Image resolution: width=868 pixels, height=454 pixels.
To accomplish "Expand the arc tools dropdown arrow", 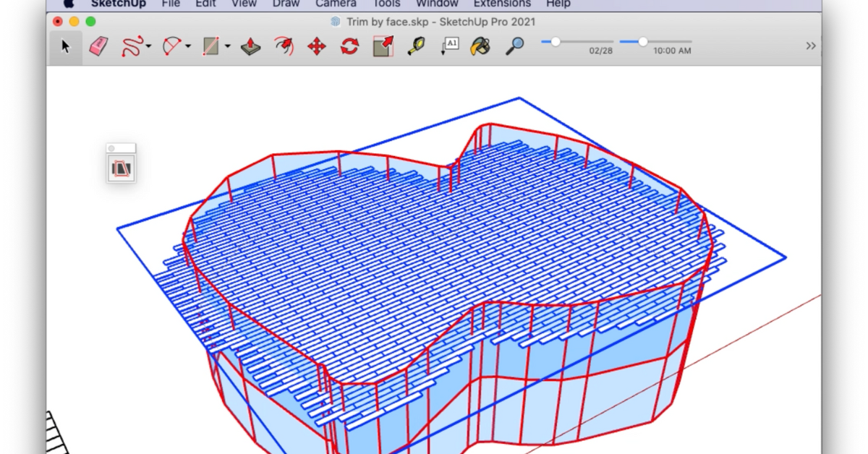I will coord(188,47).
